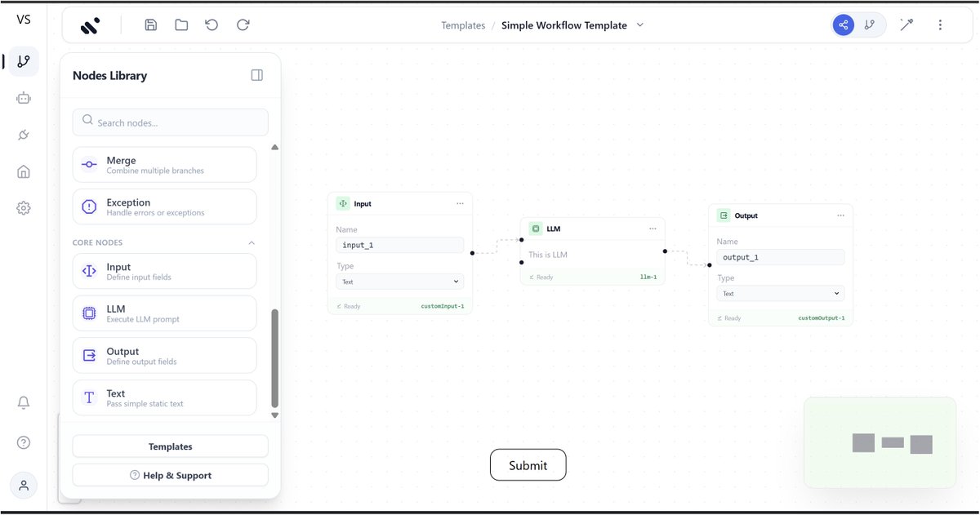Image resolution: width=980 pixels, height=515 pixels.
Task: Open the help question mark in sidebar
Action: (x=24, y=442)
